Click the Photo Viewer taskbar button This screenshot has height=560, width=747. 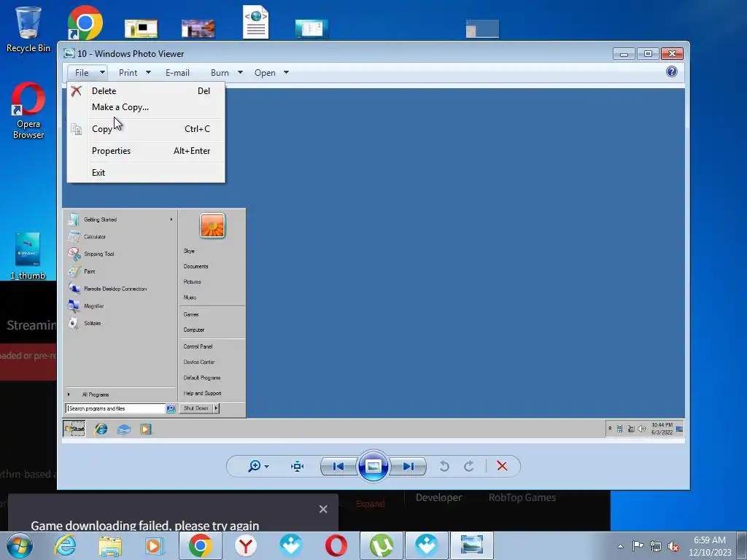tap(472, 545)
